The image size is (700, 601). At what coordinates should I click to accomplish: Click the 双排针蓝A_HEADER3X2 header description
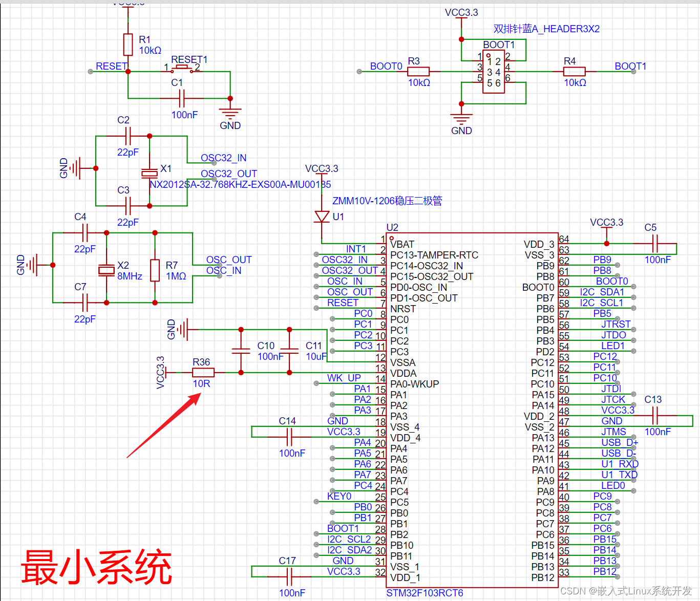click(546, 29)
